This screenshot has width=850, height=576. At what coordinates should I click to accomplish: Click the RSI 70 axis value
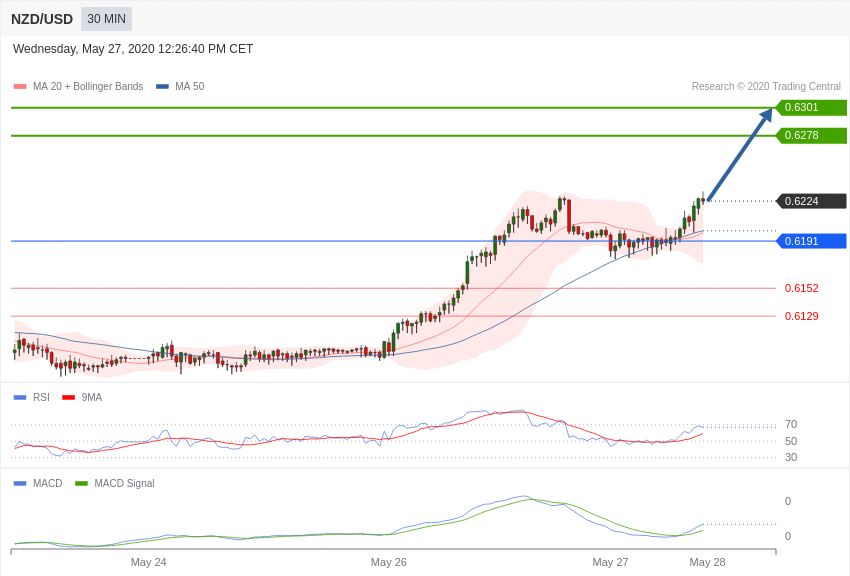(791, 424)
